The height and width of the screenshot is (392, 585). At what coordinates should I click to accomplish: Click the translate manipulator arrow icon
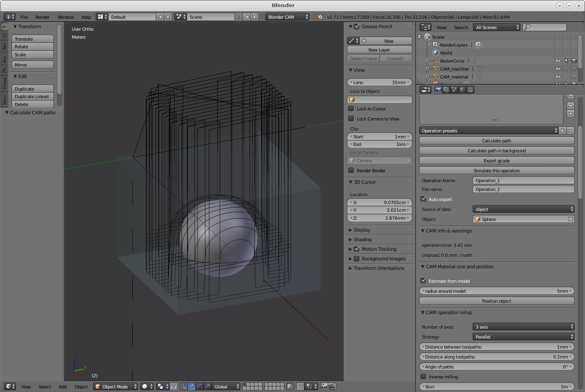point(192,386)
